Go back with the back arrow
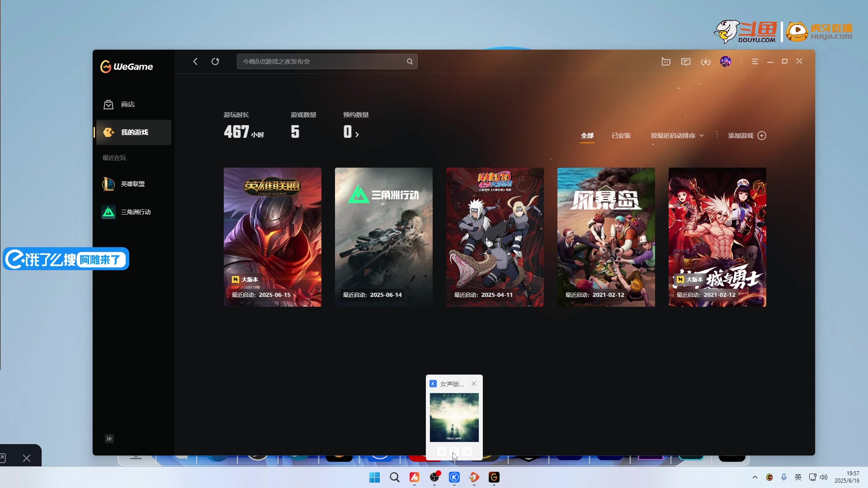868x488 pixels. pyautogui.click(x=195, y=61)
